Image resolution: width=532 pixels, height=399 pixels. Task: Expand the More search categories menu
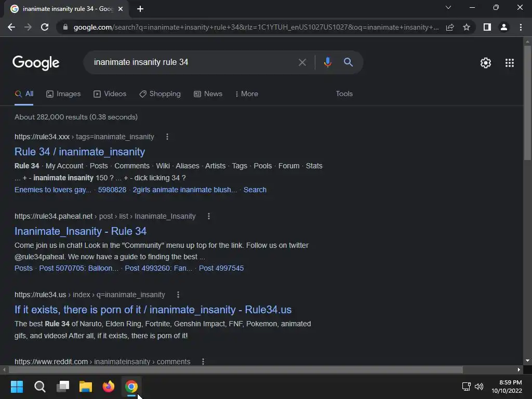247,94
